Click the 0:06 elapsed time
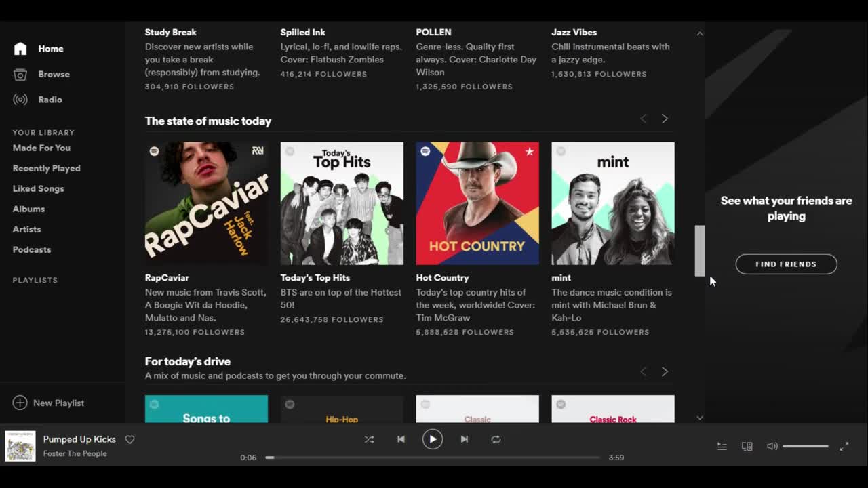 pyautogui.click(x=248, y=457)
